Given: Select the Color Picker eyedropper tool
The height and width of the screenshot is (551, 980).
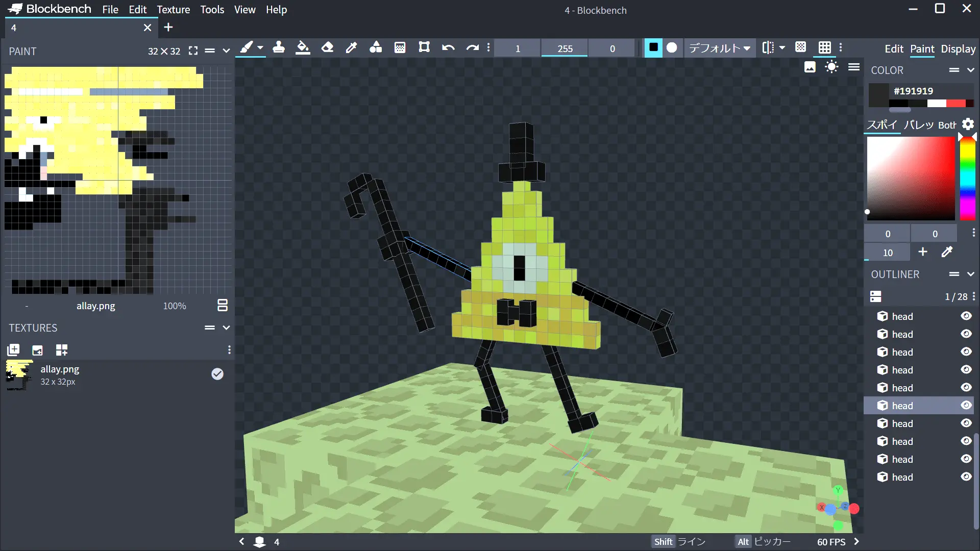Looking at the screenshot, I should click(351, 48).
